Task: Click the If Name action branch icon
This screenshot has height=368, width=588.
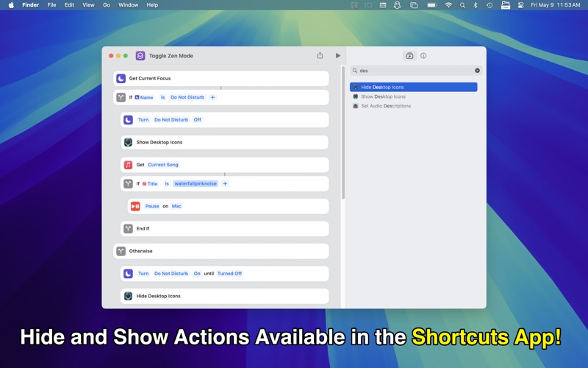Action: [121, 97]
